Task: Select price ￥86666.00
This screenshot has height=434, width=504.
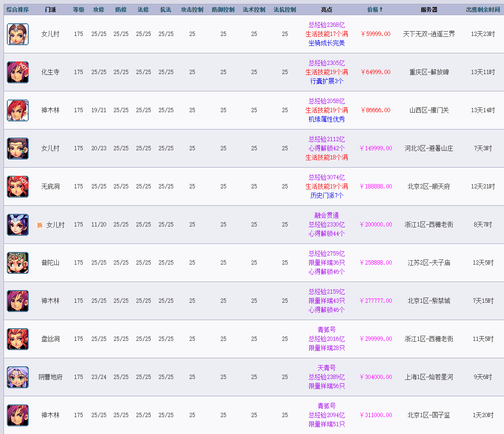Action: click(x=375, y=110)
